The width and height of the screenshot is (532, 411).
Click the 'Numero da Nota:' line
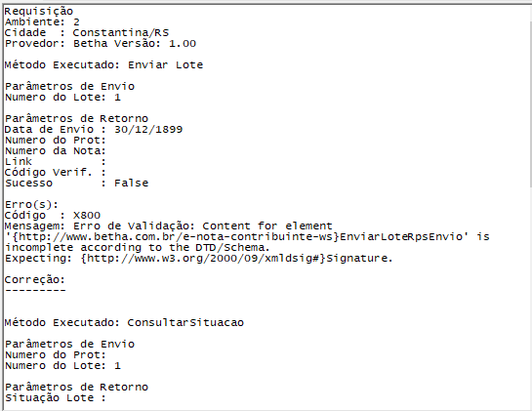coord(56,150)
